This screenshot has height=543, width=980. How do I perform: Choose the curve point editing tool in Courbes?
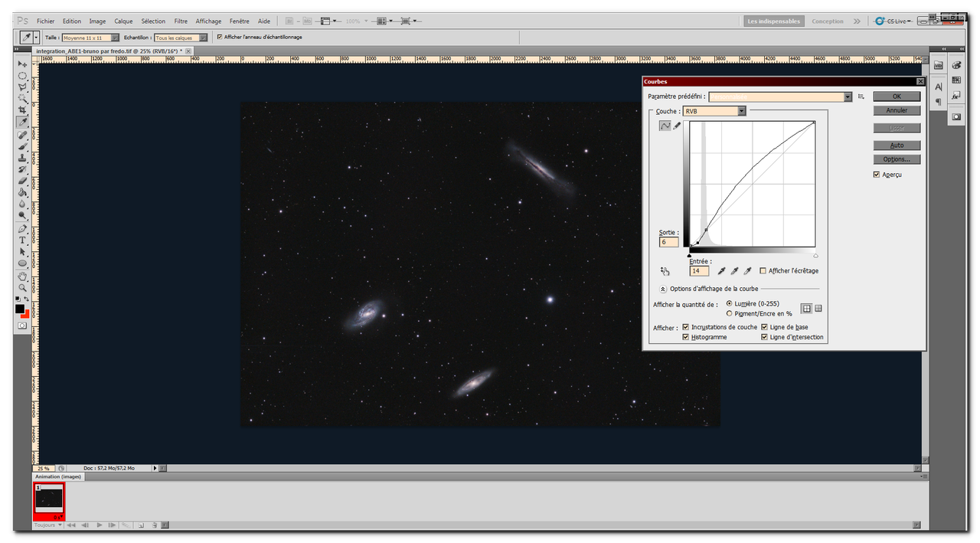coord(665,126)
